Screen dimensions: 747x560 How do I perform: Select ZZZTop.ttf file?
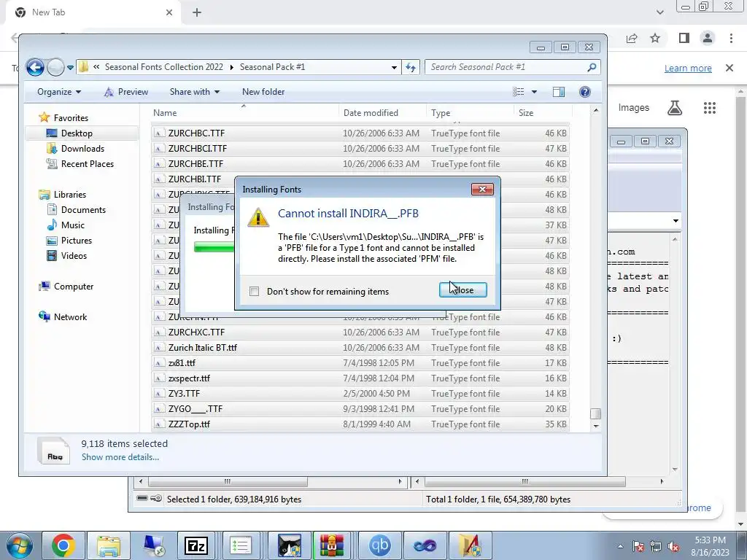(360, 424)
